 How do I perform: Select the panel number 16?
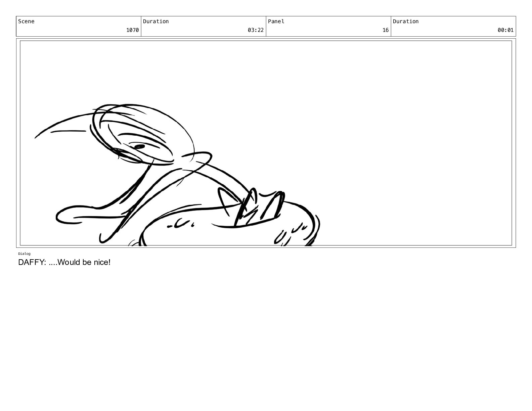[385, 30]
